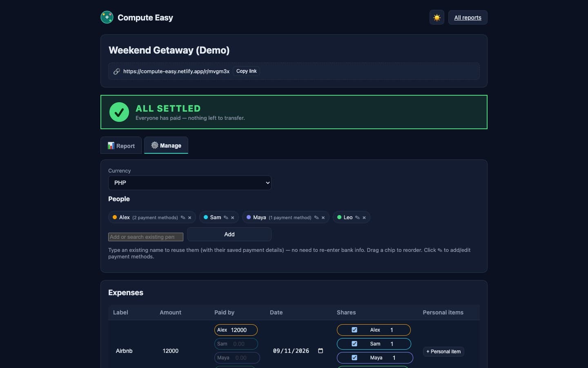Click the Paid by column header
The height and width of the screenshot is (368, 588).
[224, 312]
